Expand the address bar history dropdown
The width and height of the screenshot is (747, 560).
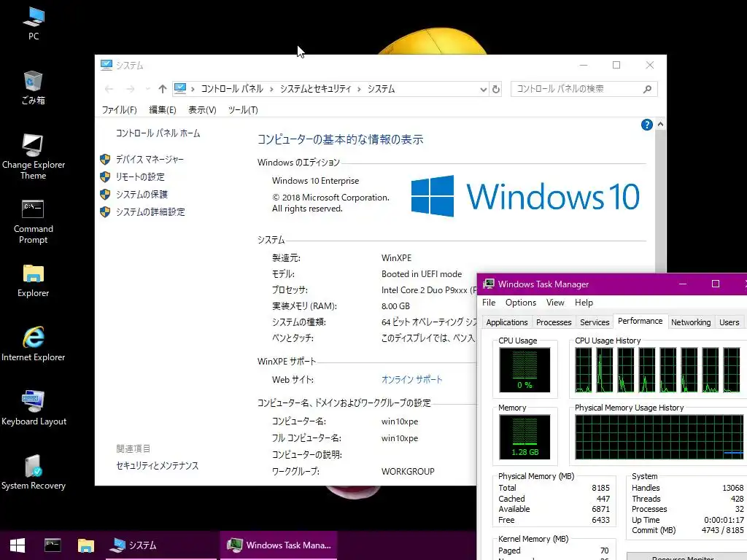tap(483, 90)
